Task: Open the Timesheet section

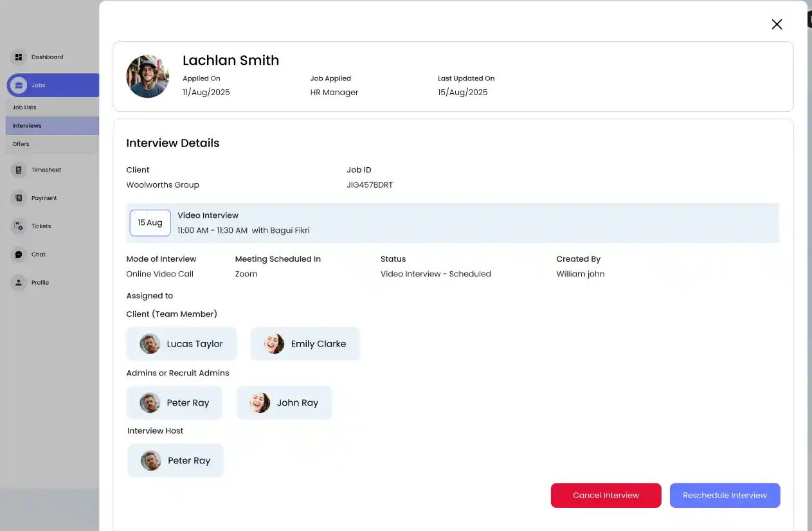Action: click(46, 170)
